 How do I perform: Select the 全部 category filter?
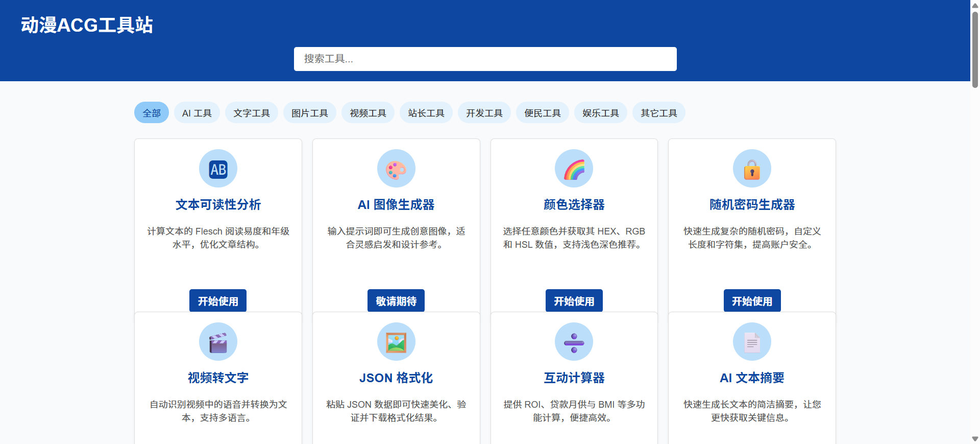pos(152,113)
